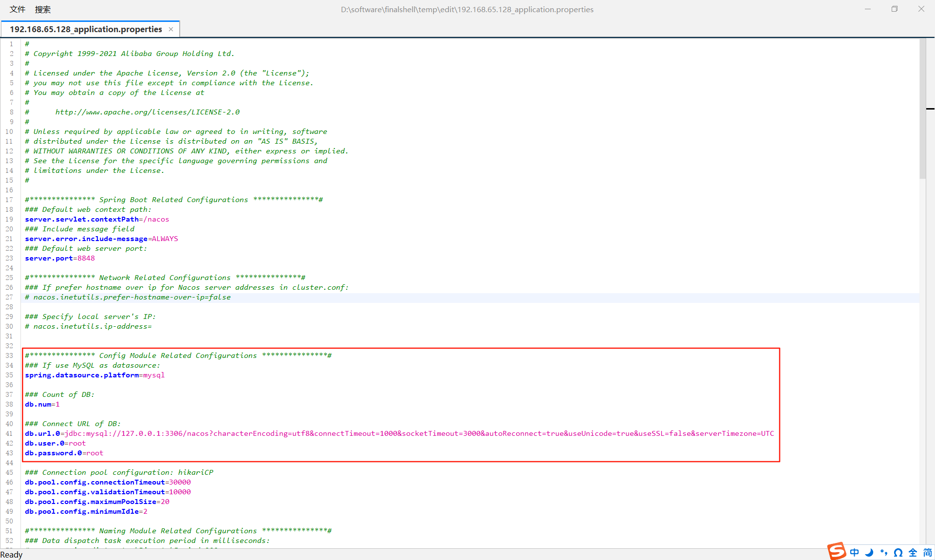Click the moon icon on Sogou toolbar
The image size is (935, 560).
pos(869,552)
